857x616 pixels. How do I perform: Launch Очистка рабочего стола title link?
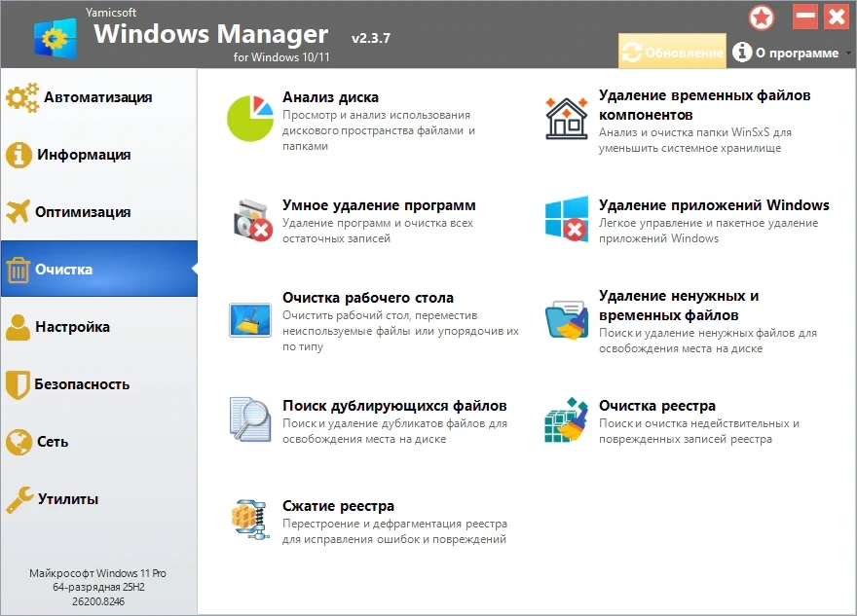pos(368,298)
